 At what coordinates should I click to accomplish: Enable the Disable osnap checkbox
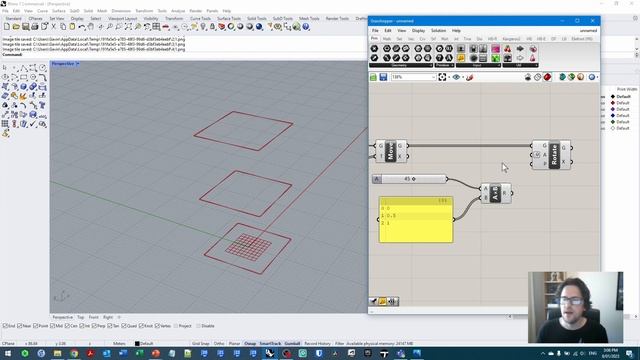(x=198, y=326)
